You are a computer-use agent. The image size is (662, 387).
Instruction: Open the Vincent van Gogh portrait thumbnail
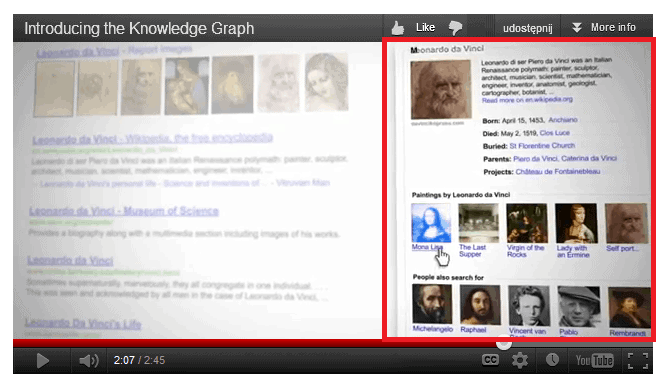coord(529,306)
